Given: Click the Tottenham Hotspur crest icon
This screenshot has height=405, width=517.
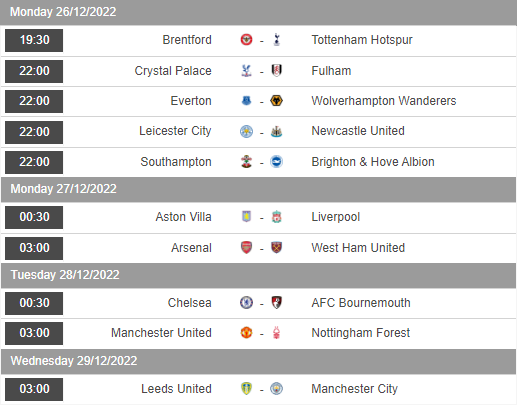Looking at the screenshot, I should point(276,40).
